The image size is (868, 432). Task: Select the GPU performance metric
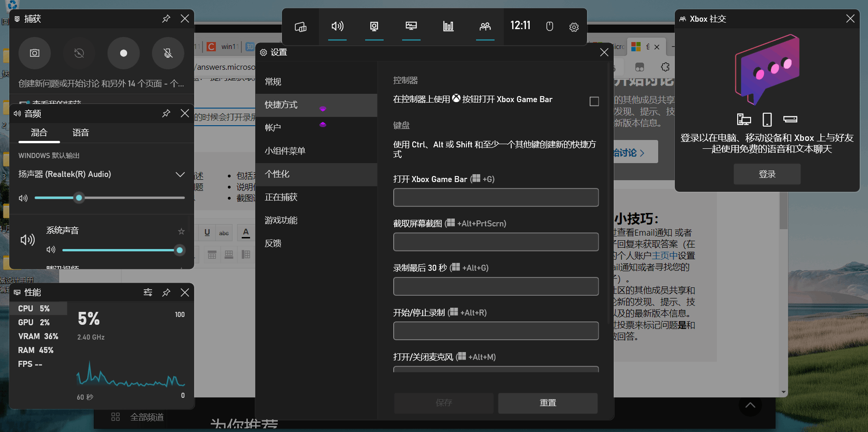point(38,322)
